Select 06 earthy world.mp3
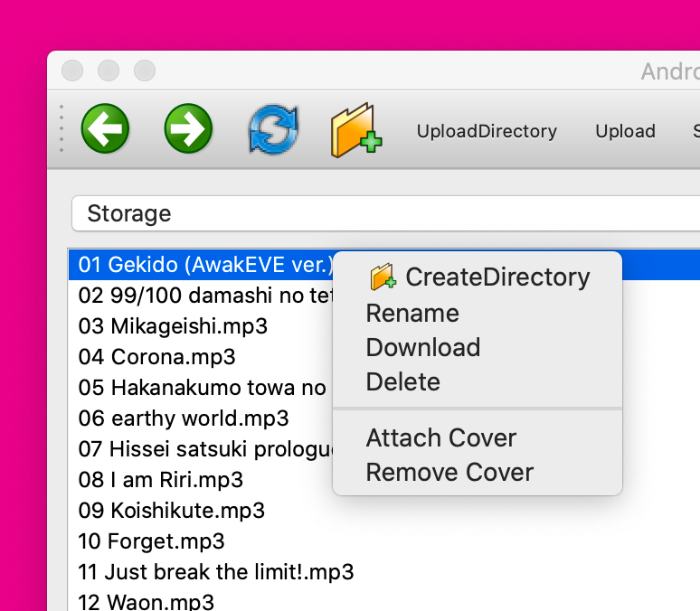The image size is (700, 611). (184, 418)
